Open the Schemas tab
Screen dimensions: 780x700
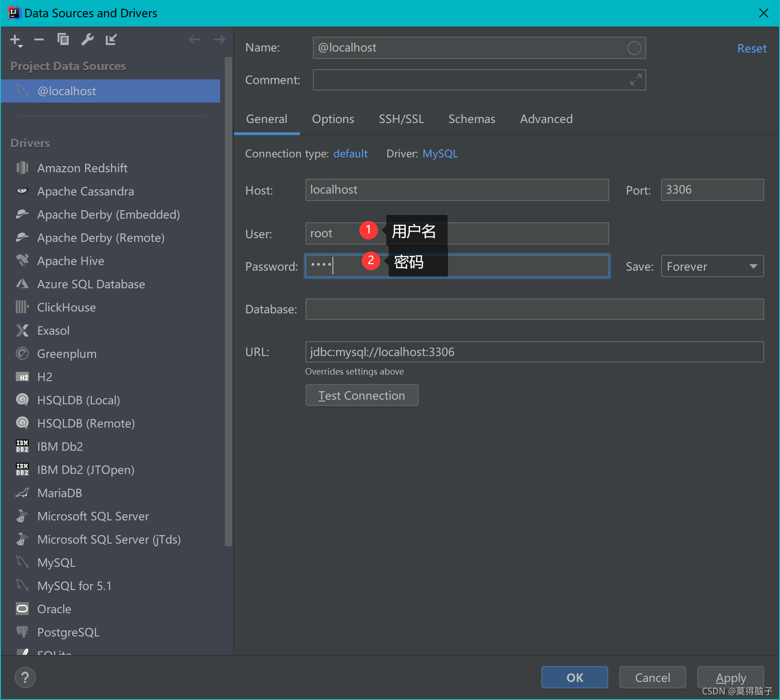pyautogui.click(x=472, y=119)
